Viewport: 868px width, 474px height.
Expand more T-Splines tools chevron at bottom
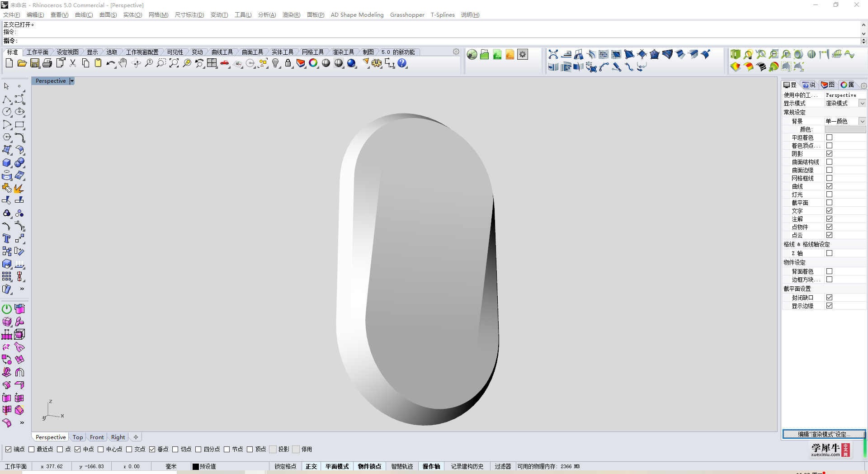click(22, 422)
